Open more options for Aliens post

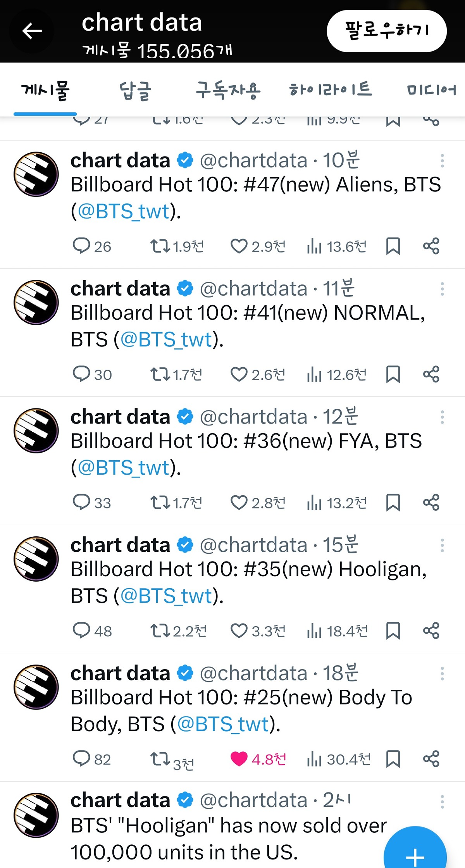click(x=442, y=160)
